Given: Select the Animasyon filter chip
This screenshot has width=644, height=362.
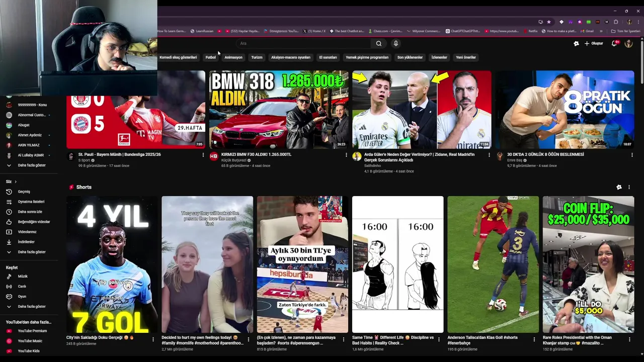Looking at the screenshot, I should pyautogui.click(x=233, y=57).
